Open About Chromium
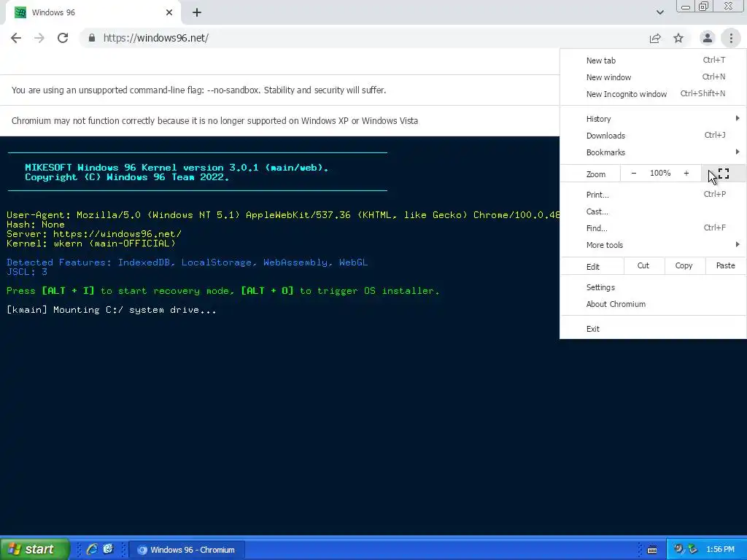 [x=653, y=304]
